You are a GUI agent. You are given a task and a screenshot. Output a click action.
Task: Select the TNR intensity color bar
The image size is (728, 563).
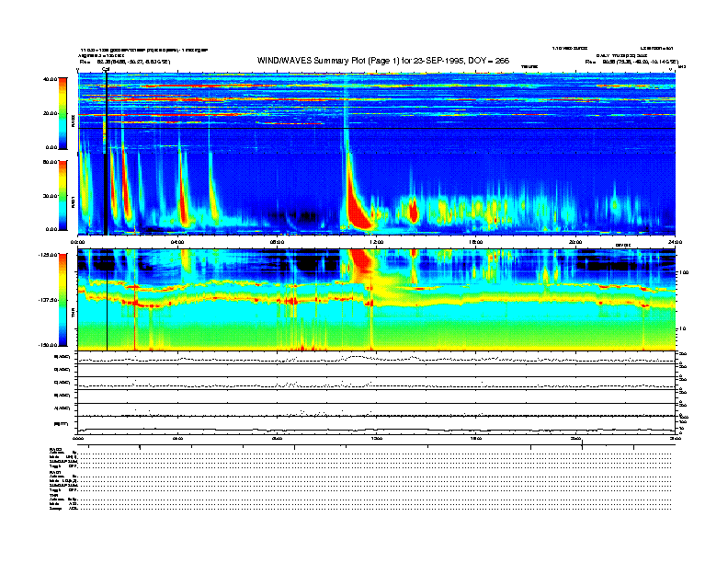63,300
